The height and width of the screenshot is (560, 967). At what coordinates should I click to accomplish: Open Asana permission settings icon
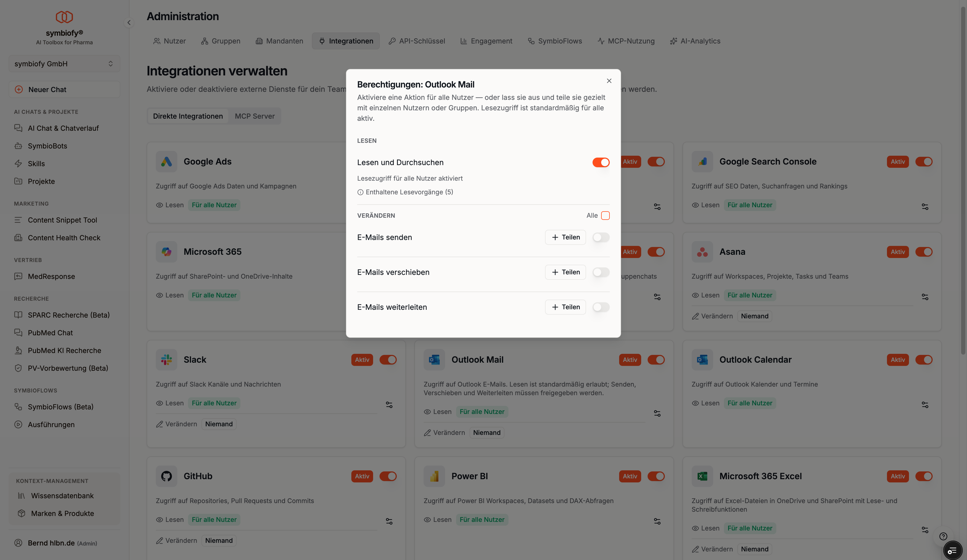click(925, 297)
